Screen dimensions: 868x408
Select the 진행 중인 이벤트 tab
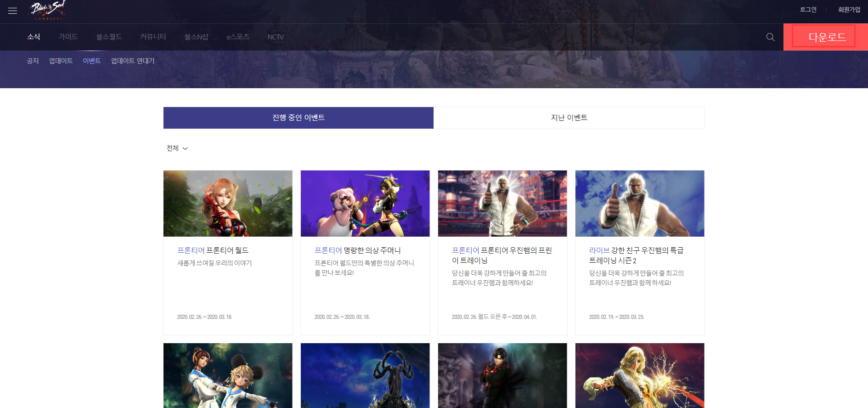299,118
